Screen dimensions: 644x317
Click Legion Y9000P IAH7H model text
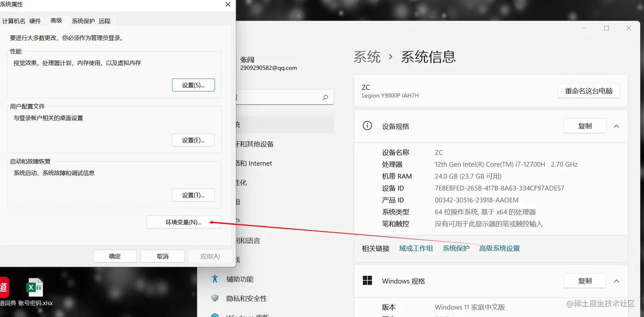[x=390, y=95]
